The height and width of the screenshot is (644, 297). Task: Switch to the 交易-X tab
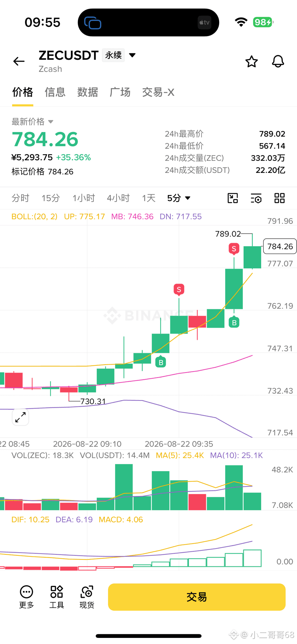click(158, 92)
